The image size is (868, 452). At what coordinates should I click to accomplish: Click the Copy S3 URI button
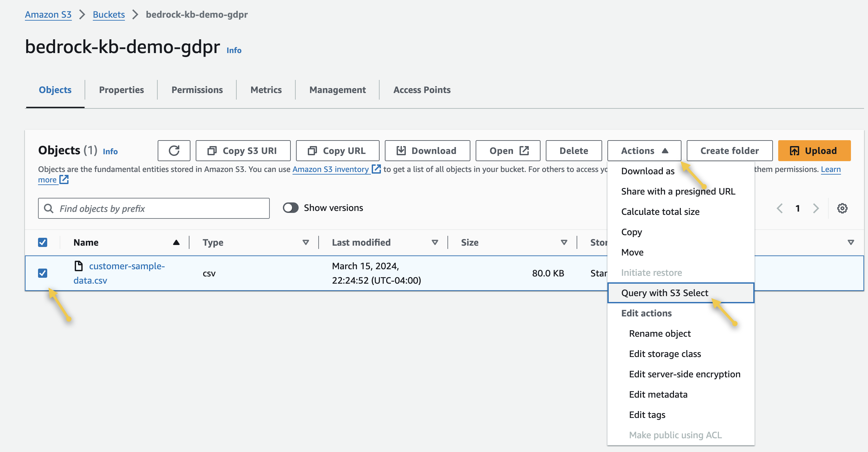coord(243,151)
